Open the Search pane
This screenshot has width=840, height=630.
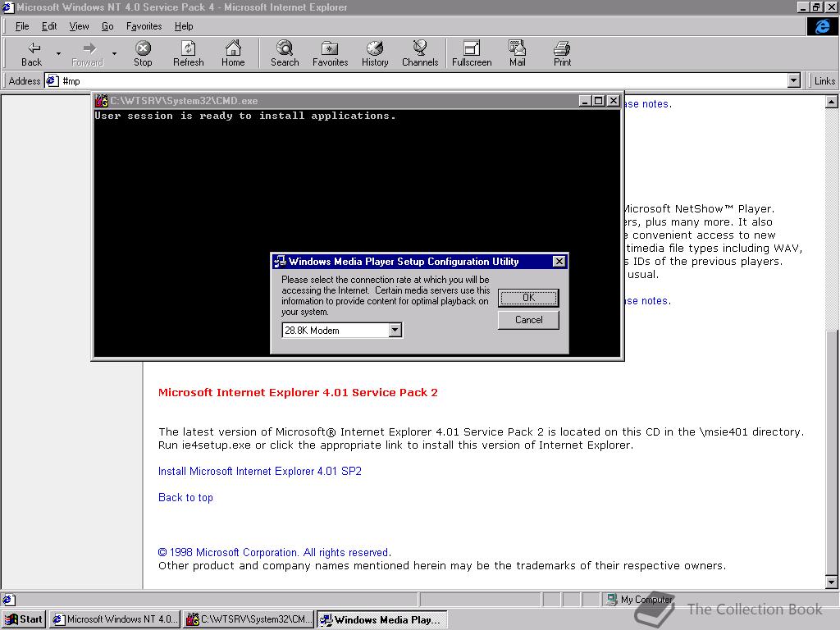[x=285, y=53]
